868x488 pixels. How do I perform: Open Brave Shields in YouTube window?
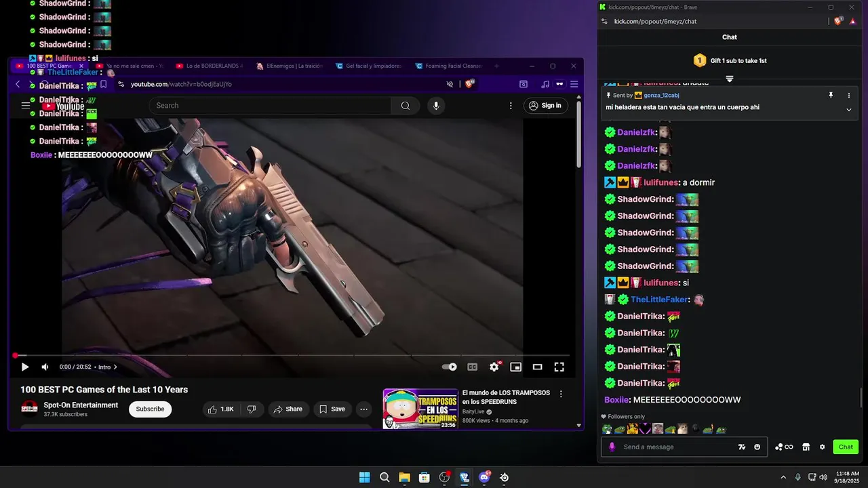point(469,84)
